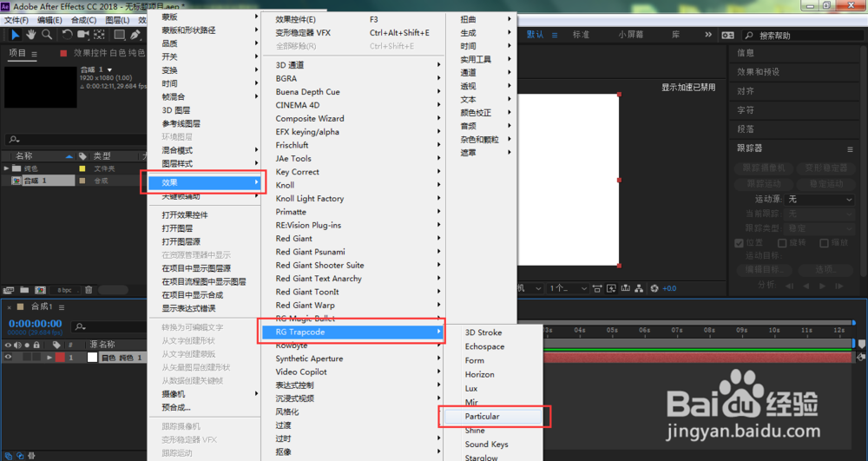Open timeline icon in viewer footer

(626, 288)
